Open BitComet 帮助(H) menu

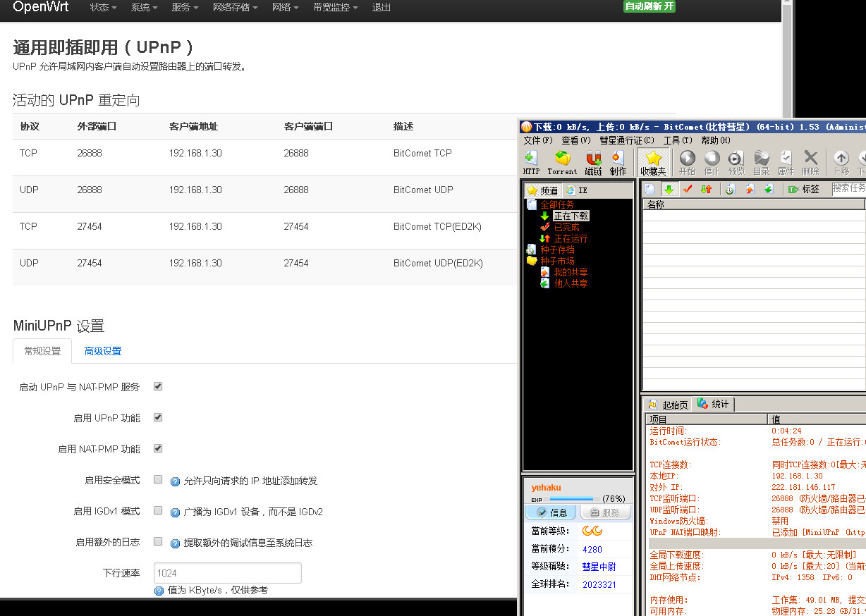click(716, 140)
